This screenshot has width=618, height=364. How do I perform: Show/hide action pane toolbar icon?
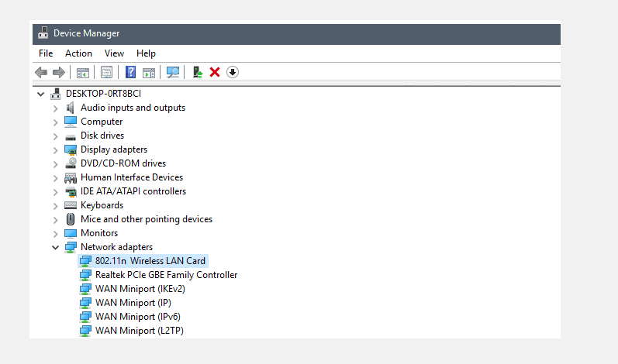[149, 72]
